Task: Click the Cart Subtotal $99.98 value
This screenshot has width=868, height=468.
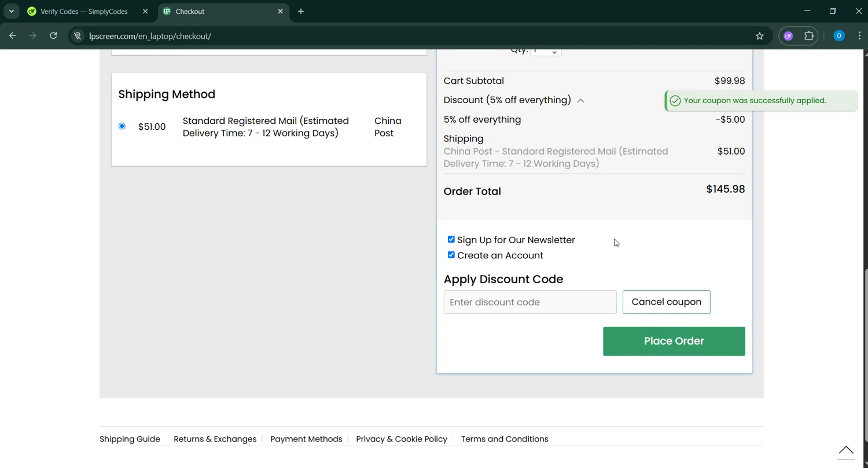Action: [x=730, y=81]
